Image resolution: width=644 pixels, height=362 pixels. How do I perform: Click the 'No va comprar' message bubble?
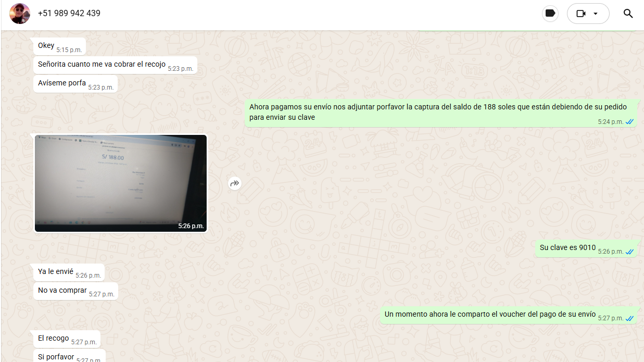pos(62,291)
